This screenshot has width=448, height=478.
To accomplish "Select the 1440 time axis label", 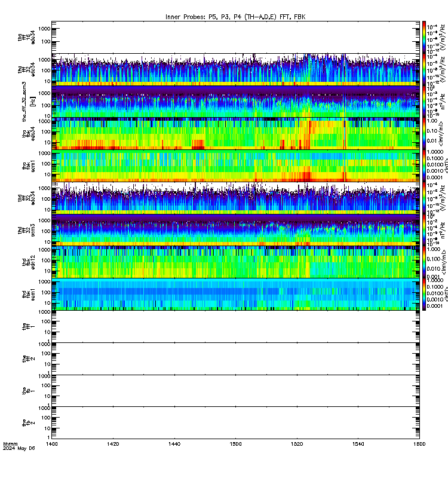I will [x=174, y=444].
